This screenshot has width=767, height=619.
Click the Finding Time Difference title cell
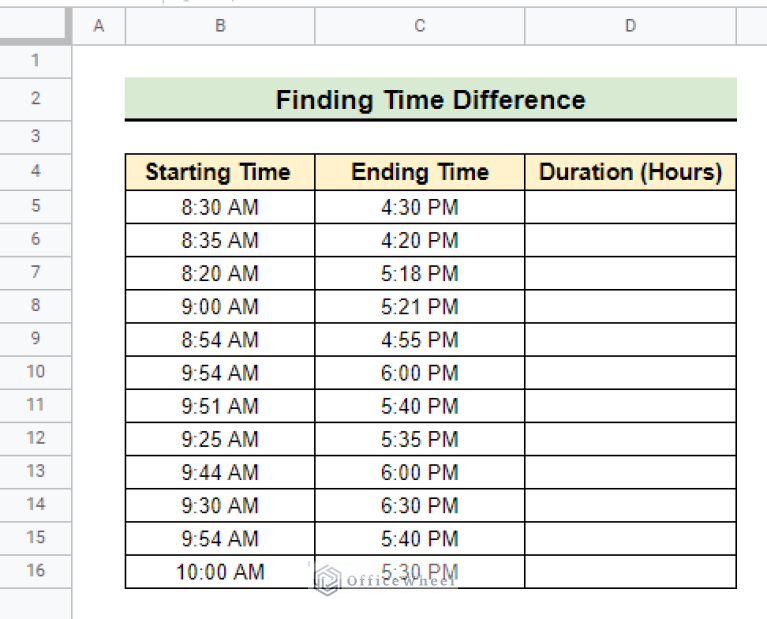430,100
